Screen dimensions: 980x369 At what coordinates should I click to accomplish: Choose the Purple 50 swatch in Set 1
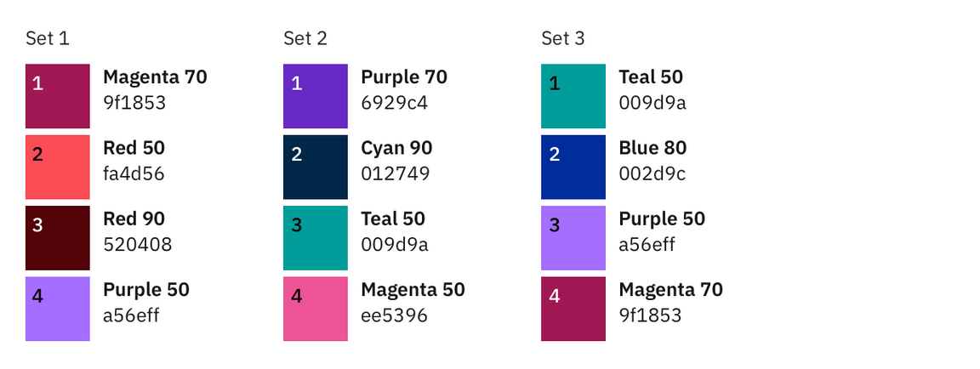(58, 309)
